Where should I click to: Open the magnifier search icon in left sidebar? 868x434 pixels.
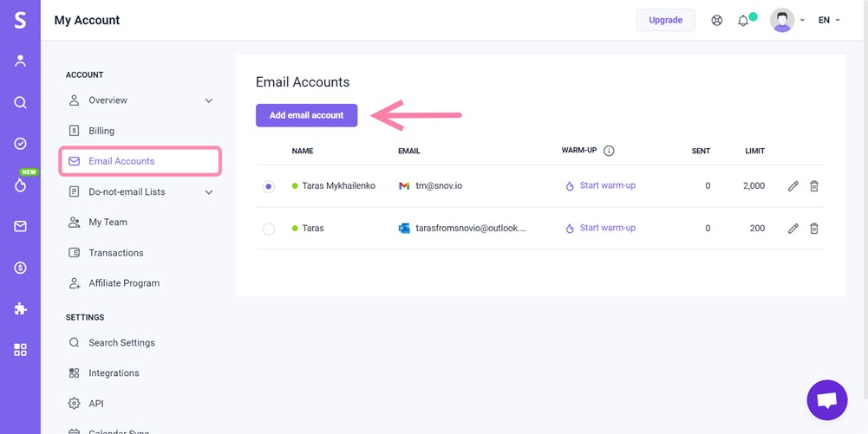[x=21, y=103]
